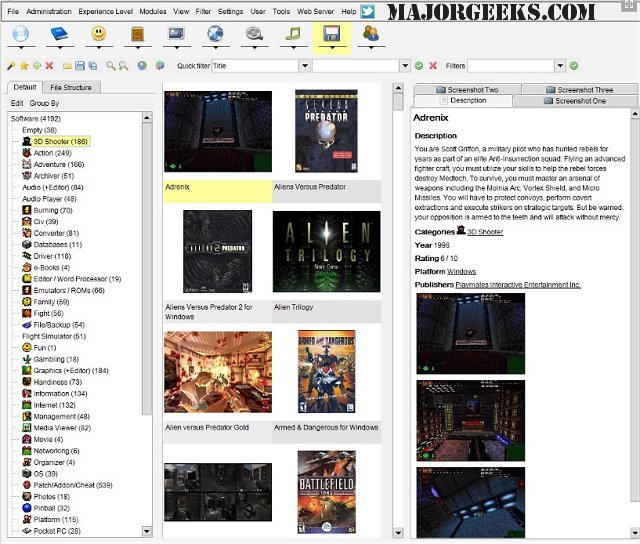Image resolution: width=640 pixels, height=544 pixels.
Task: Open the Filters dropdown arrow
Action: (x=560, y=66)
